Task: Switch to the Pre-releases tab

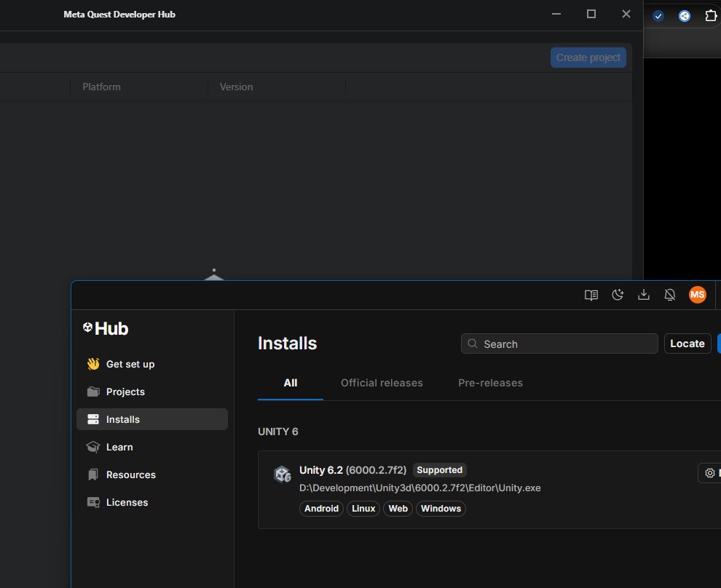Action: [x=490, y=383]
